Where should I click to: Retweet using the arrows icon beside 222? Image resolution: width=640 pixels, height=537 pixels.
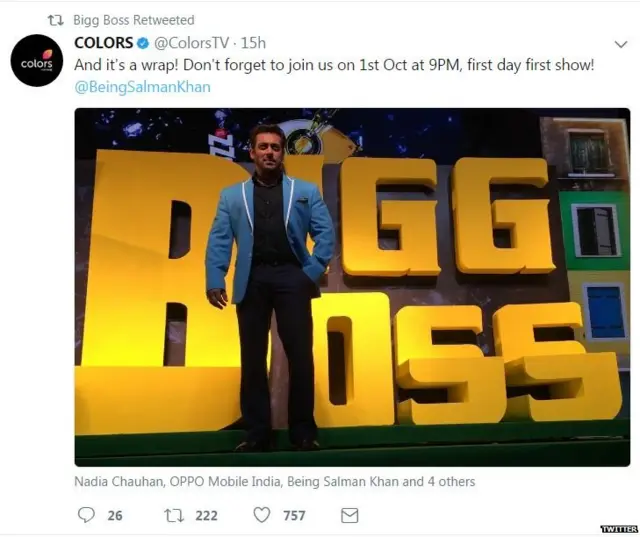pos(174,515)
